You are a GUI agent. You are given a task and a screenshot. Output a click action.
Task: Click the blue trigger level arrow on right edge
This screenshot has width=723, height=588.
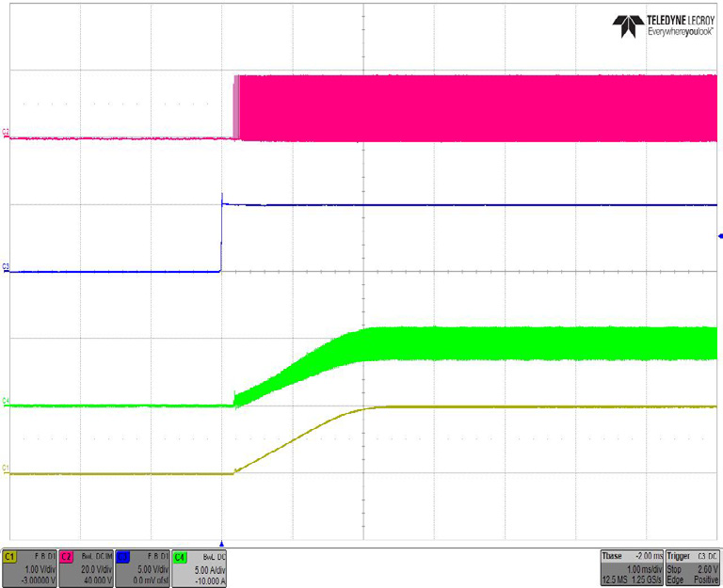(719, 236)
